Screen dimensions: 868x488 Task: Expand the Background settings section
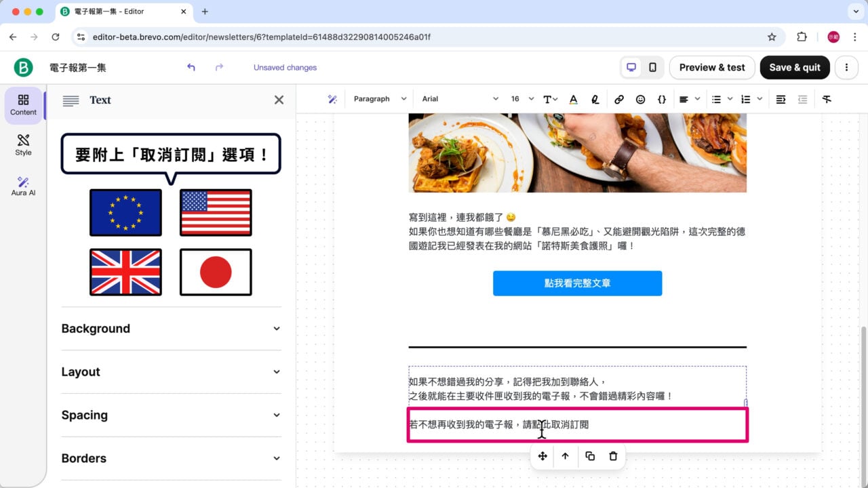tap(171, 329)
